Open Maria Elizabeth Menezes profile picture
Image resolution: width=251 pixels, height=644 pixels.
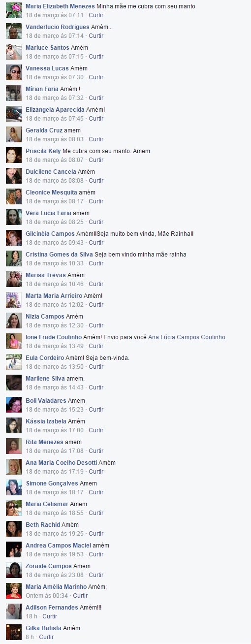14,10
